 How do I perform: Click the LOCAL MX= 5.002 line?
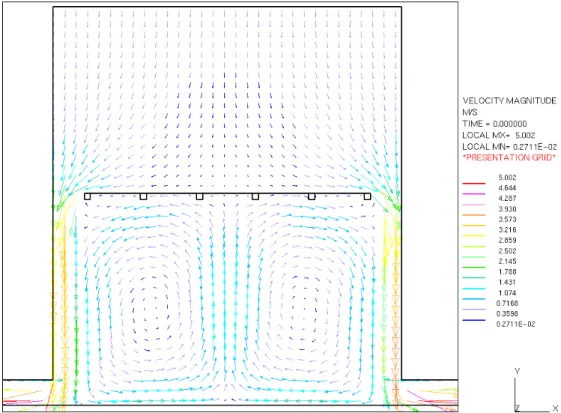pyautogui.click(x=499, y=135)
